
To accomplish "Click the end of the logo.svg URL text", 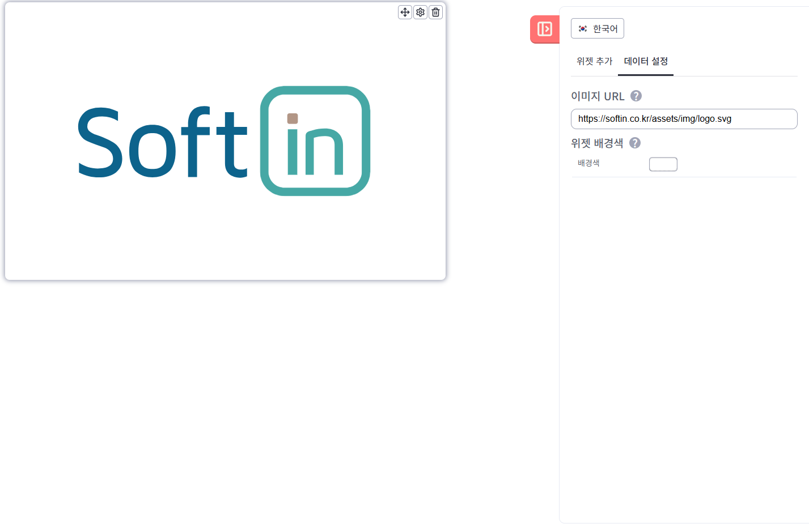I will (x=731, y=119).
